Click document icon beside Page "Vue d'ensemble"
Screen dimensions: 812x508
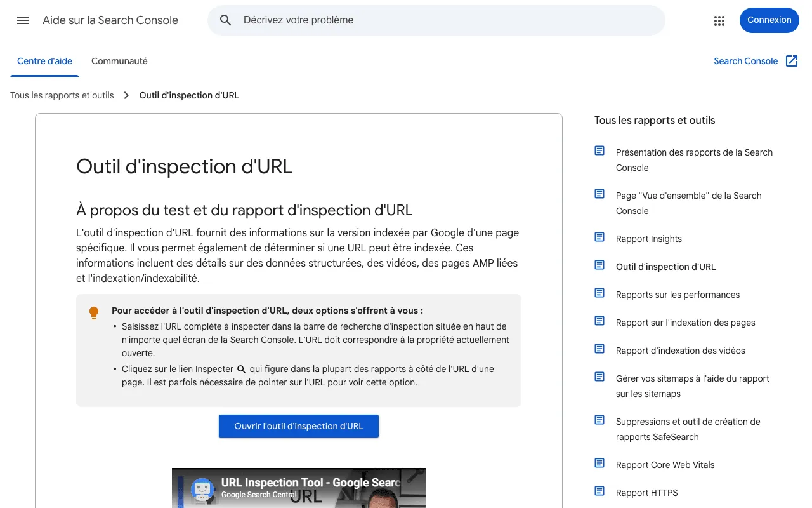pos(599,194)
